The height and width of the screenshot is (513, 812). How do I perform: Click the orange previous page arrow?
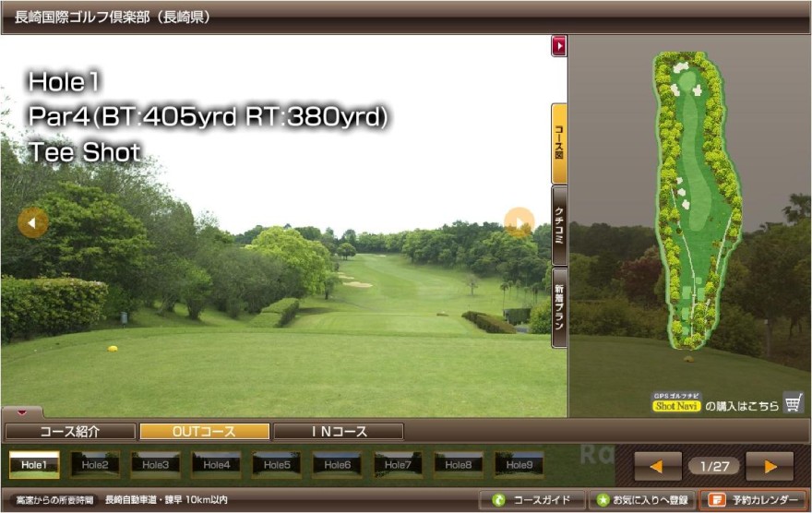pyautogui.click(x=657, y=466)
